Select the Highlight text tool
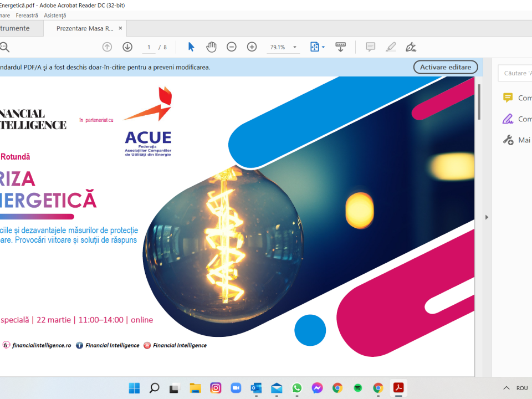Screen dimensions: 532x399 (391, 47)
